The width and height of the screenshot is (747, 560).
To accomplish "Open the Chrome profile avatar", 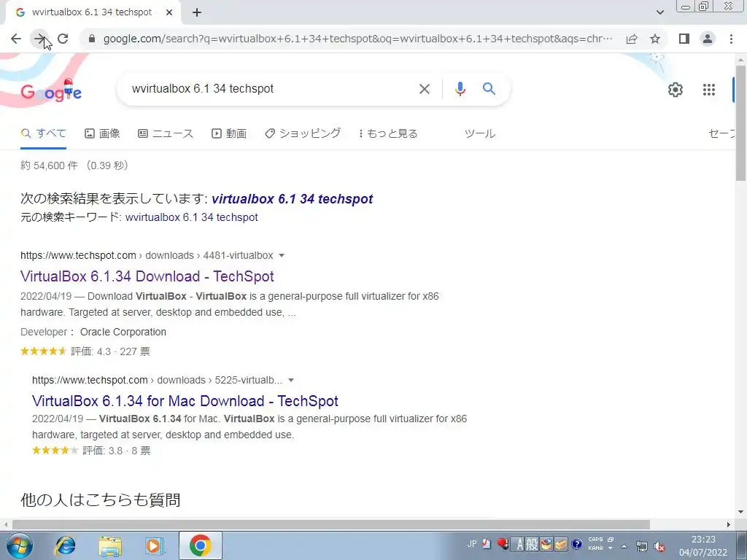I will click(708, 39).
